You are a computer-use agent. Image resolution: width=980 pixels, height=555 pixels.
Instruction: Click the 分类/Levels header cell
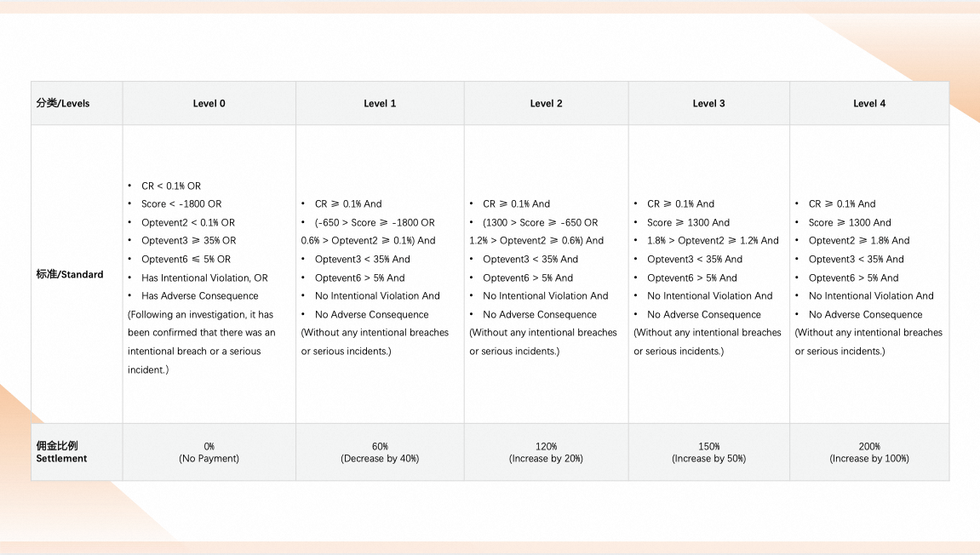click(x=63, y=104)
